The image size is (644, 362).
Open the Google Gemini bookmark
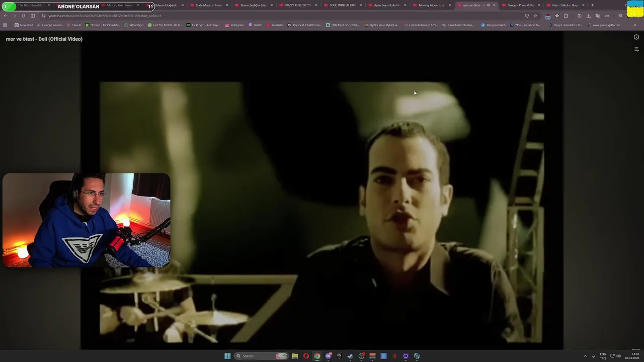click(x=49, y=25)
